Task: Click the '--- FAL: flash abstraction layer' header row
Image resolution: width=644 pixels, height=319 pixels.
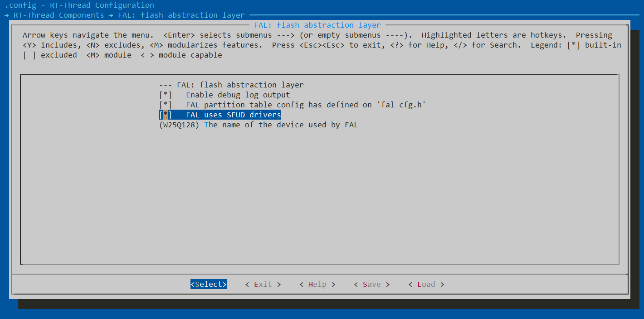Action: (x=231, y=85)
